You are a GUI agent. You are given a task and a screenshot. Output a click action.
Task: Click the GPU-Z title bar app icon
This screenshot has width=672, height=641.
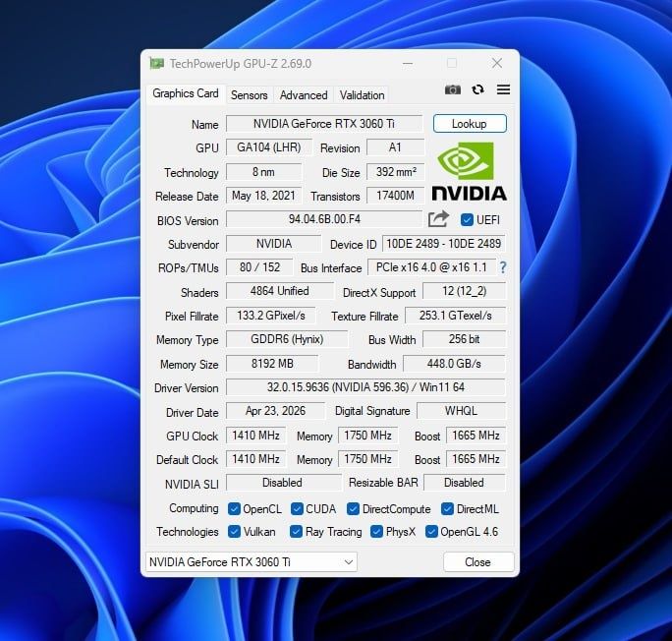157,64
